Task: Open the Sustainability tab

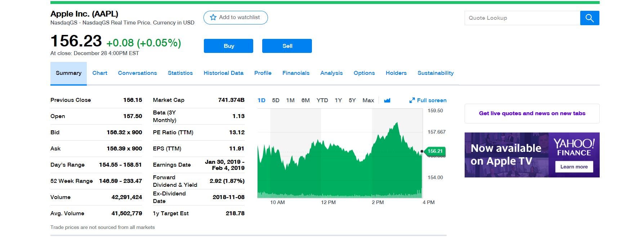Action: 435,73
